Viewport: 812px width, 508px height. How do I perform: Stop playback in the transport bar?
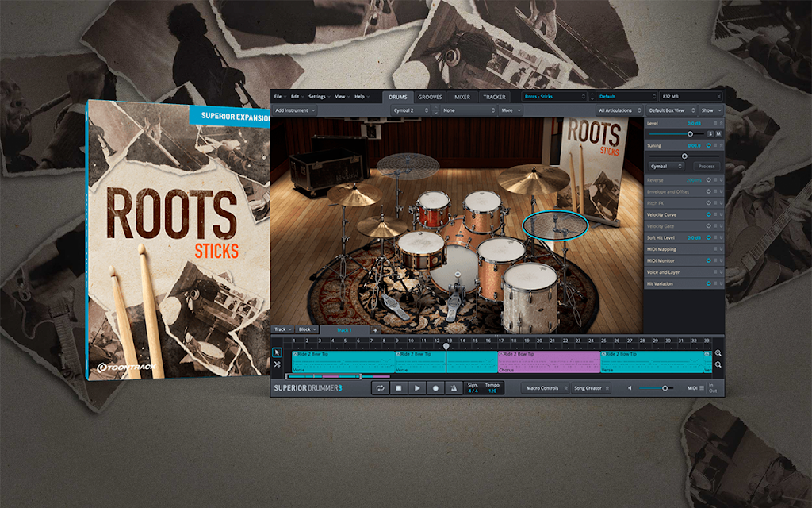pos(399,387)
